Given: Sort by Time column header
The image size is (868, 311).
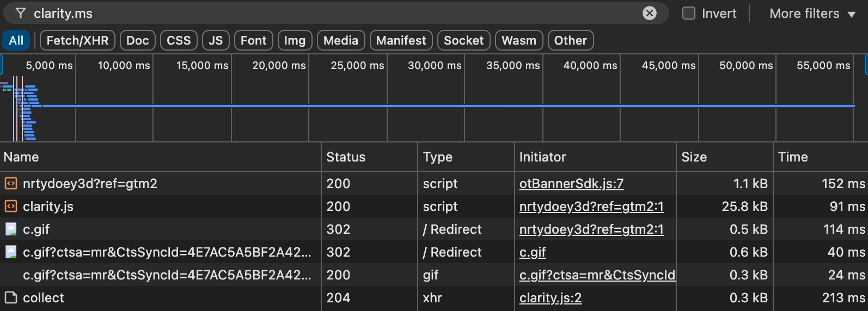Looking at the screenshot, I should (793, 157).
